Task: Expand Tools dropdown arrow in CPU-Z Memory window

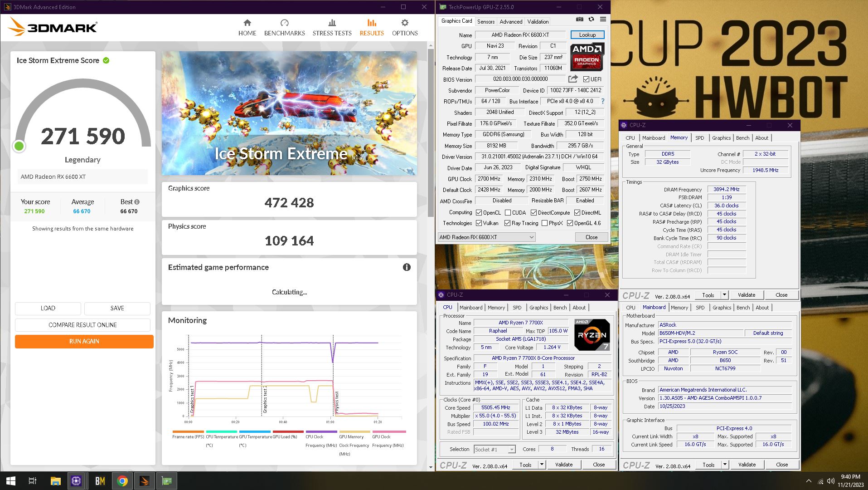Action: [x=724, y=295]
